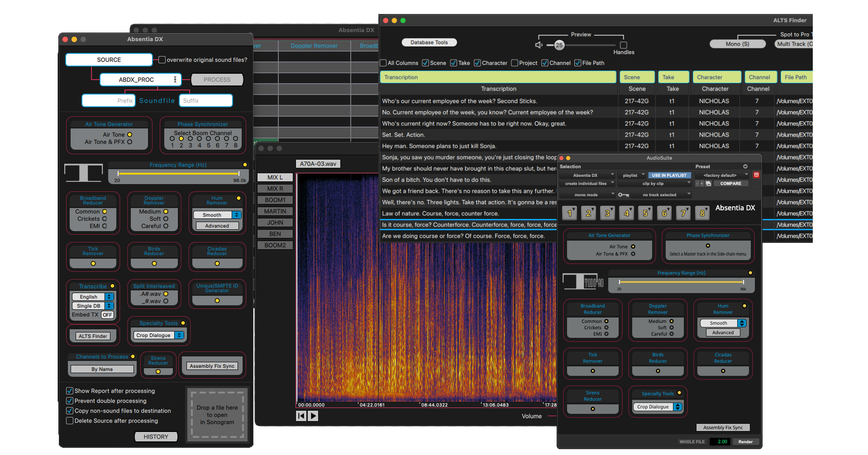The height and width of the screenshot is (455, 868).
Task: Click the Frequency Range slider in Absentia DX
Action: (178, 173)
